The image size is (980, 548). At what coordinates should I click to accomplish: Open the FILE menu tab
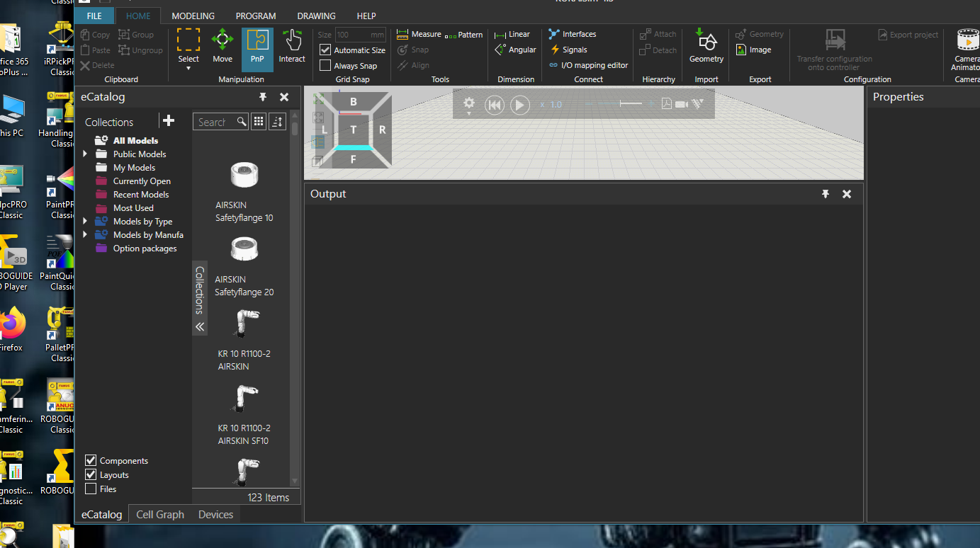tap(94, 16)
